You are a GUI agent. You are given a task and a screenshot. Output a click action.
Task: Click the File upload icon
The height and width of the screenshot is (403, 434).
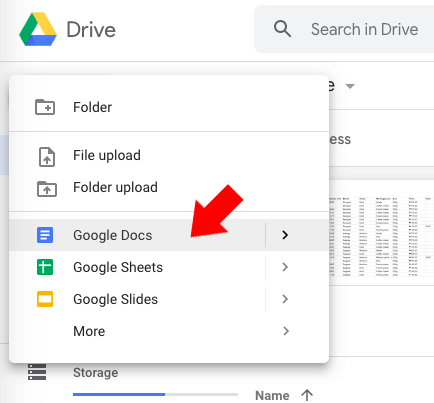47,157
